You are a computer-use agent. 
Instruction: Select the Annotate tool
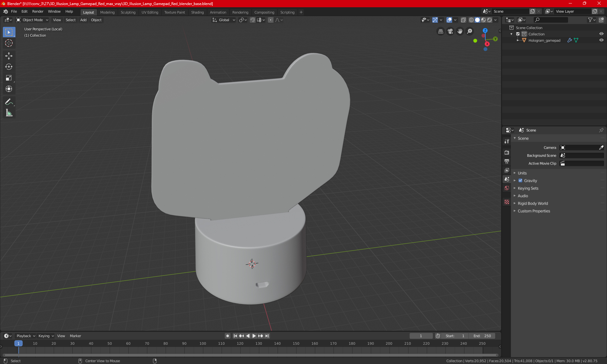click(9, 102)
